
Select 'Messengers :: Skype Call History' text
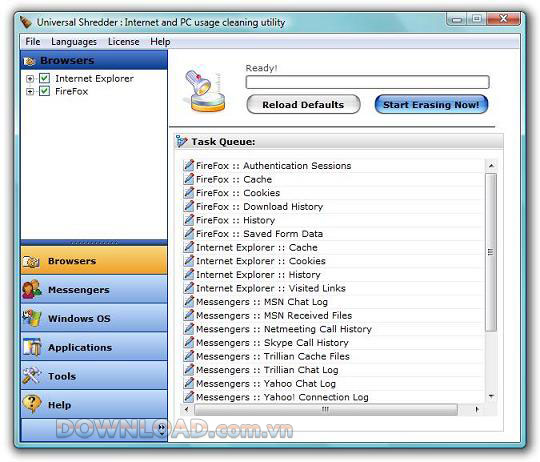coord(272,343)
